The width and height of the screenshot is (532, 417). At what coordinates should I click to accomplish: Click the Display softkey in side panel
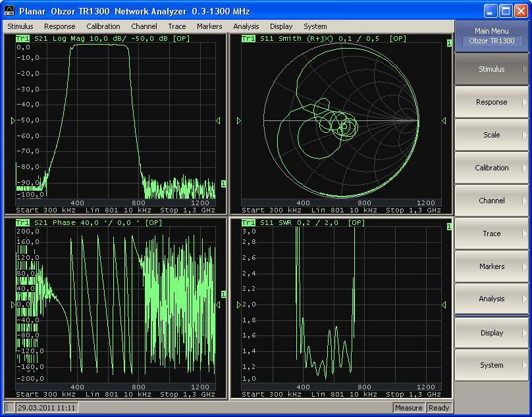[x=491, y=333]
